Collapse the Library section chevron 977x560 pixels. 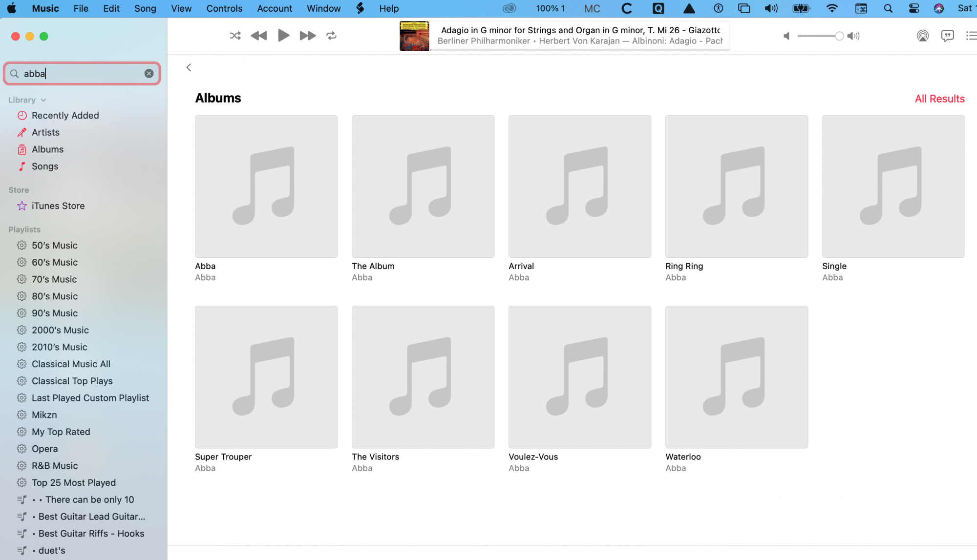pyautogui.click(x=43, y=100)
